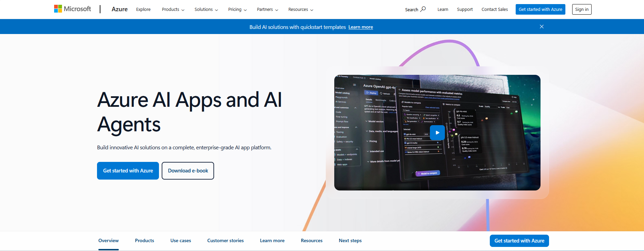This screenshot has width=644, height=251.
Task: Expand the Products dropdown
Action: click(173, 10)
